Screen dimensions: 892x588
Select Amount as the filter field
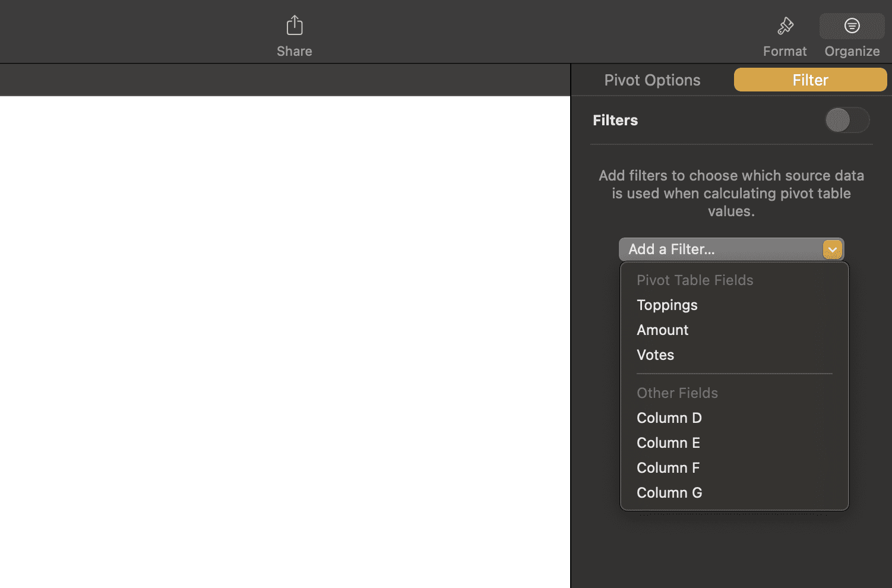[663, 330]
